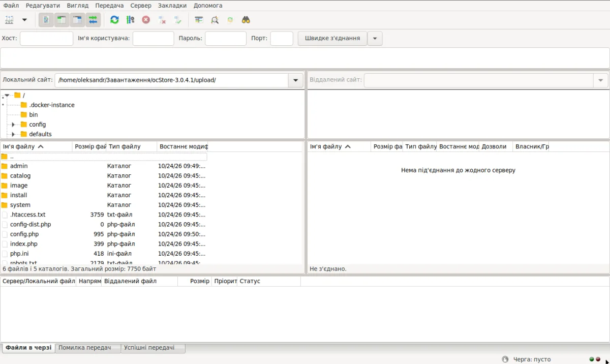Open the Закладки menu
Viewport: 610px width, 364px height.
tap(172, 5)
